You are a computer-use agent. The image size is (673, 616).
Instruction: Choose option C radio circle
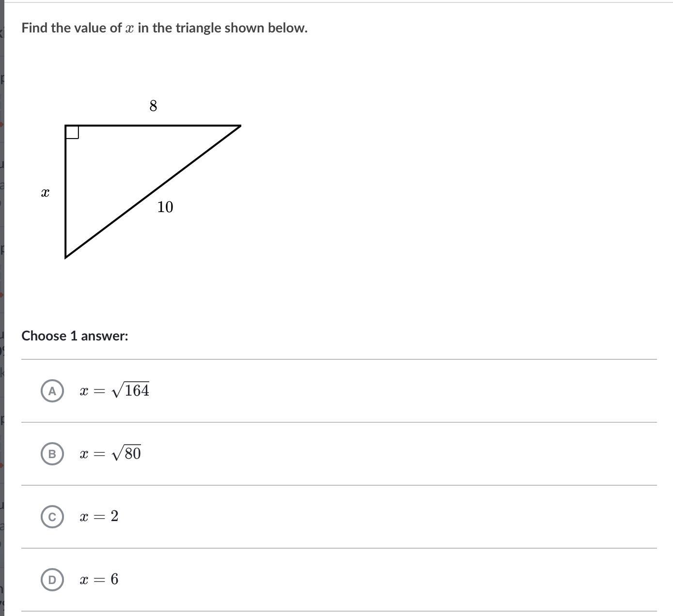point(52,517)
